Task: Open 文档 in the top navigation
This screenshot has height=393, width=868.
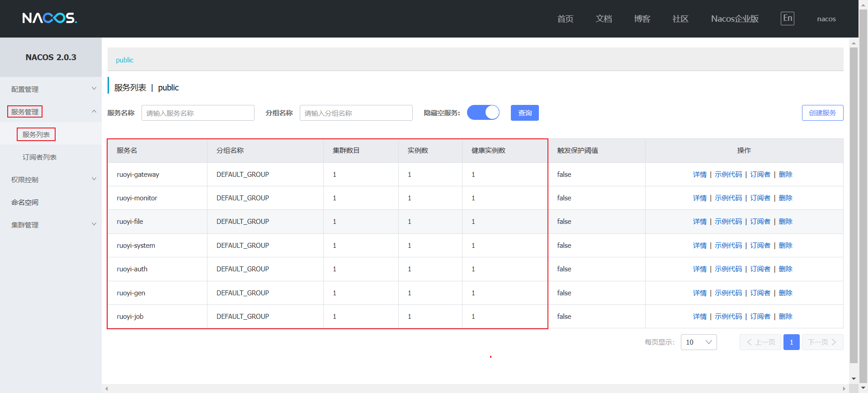Action: [604, 19]
